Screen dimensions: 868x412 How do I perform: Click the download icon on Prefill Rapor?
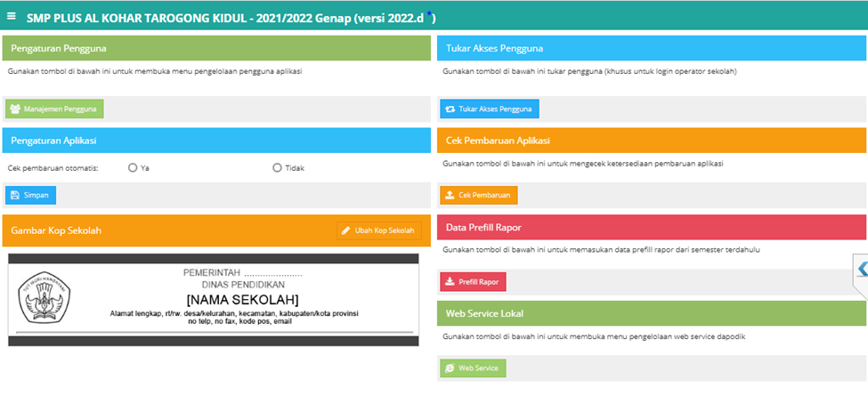[450, 282]
